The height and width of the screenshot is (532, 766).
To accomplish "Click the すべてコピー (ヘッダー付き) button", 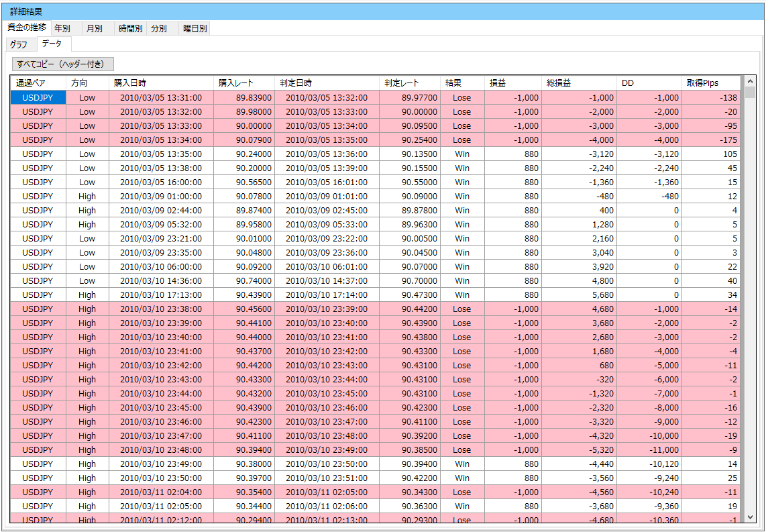I will point(62,64).
